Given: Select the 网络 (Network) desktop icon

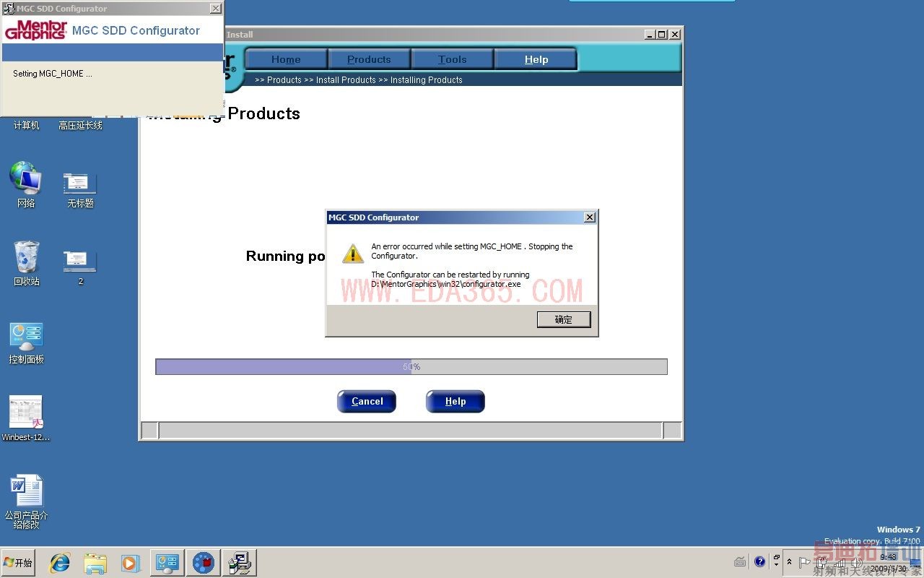Looking at the screenshot, I should tap(26, 185).
